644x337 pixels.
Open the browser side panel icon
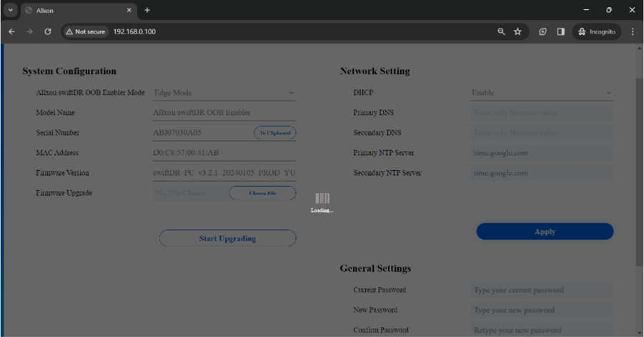point(560,31)
